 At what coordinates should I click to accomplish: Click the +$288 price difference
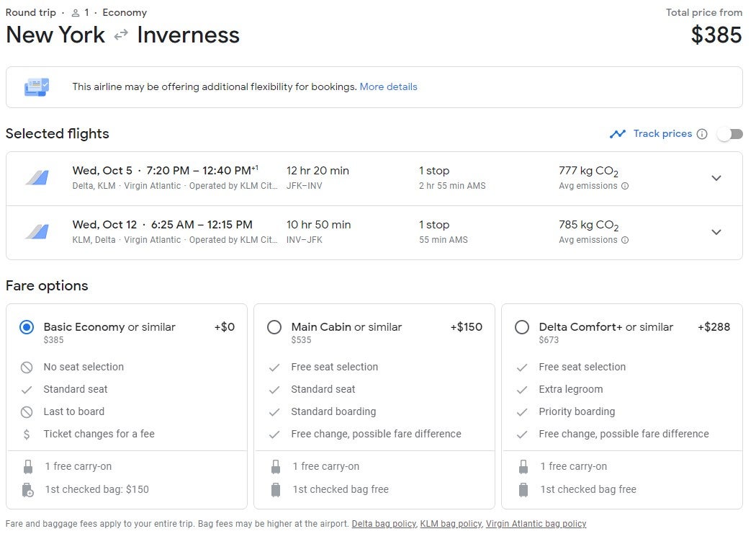coord(714,327)
